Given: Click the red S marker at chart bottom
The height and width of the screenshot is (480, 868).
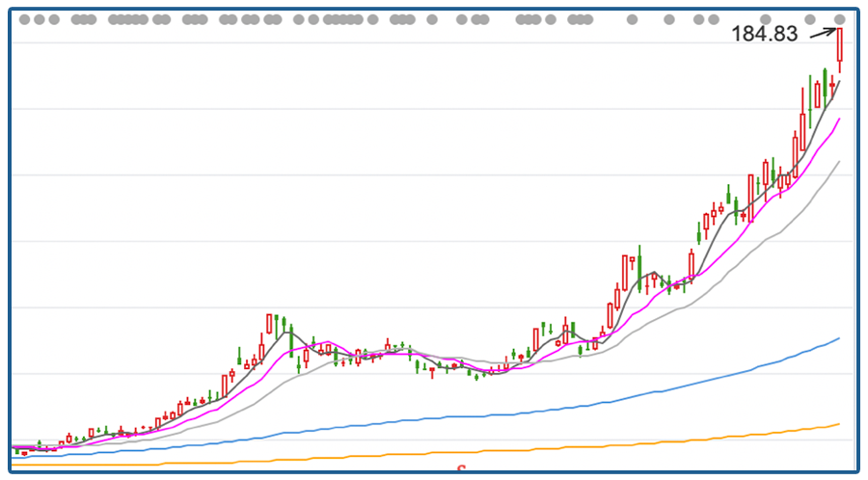Looking at the screenshot, I should point(461,470).
